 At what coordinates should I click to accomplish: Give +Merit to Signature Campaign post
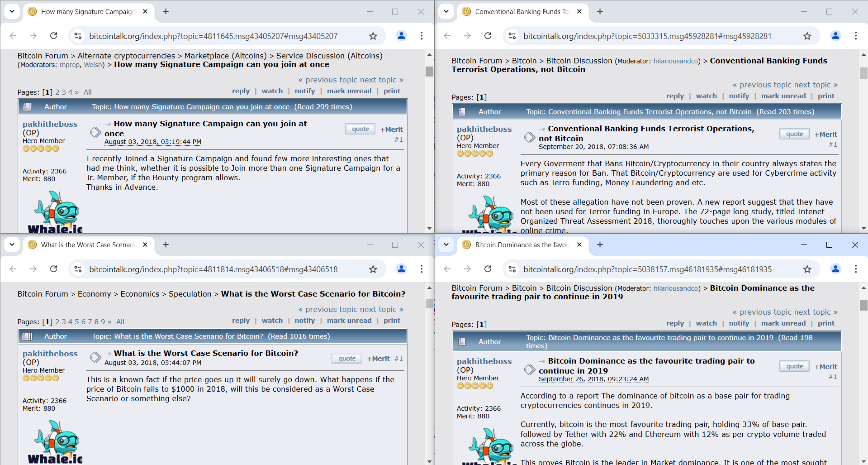[391, 129]
